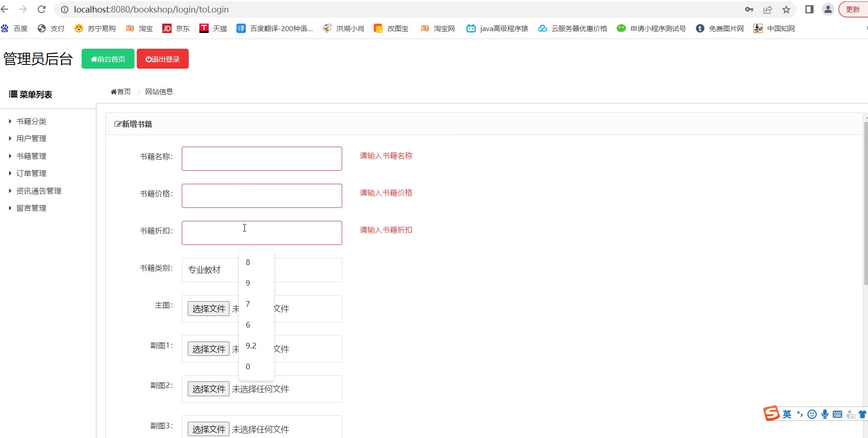Open the 百度 bookmark
This screenshot has height=438, width=868.
point(14,28)
